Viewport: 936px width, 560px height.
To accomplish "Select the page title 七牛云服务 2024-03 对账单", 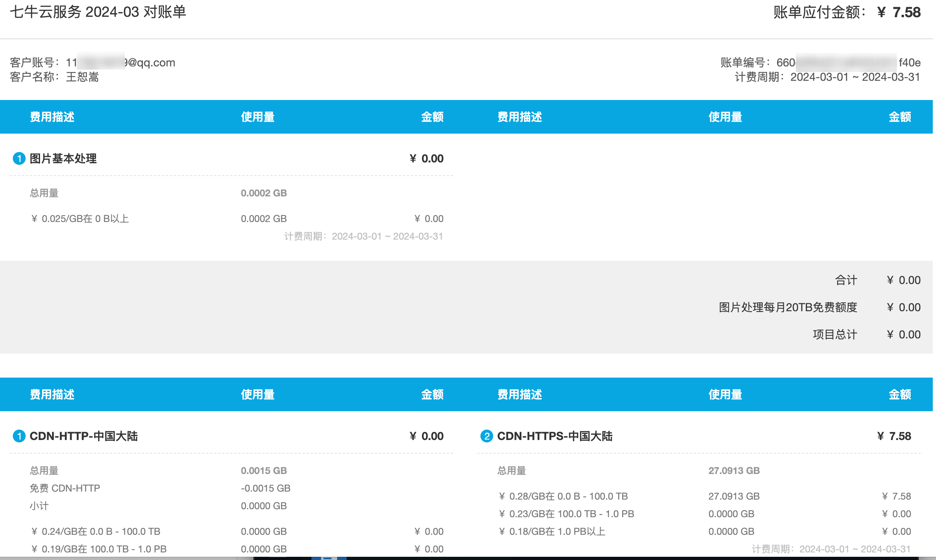I will pos(98,12).
